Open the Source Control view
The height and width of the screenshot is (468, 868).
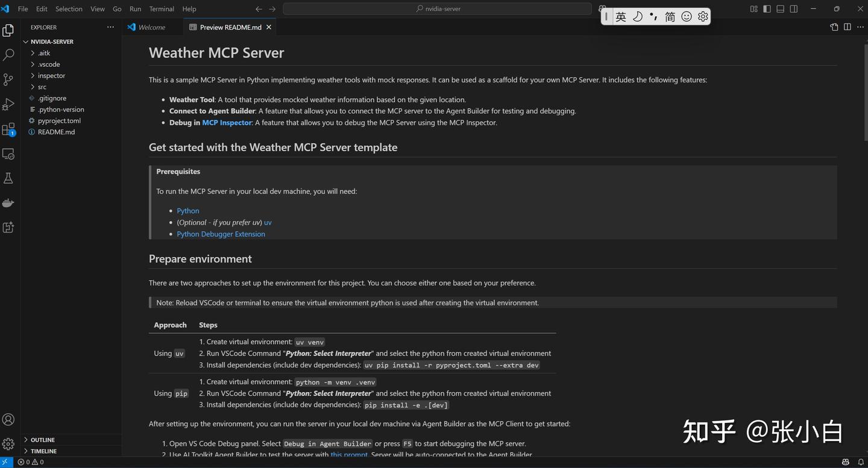coord(8,80)
